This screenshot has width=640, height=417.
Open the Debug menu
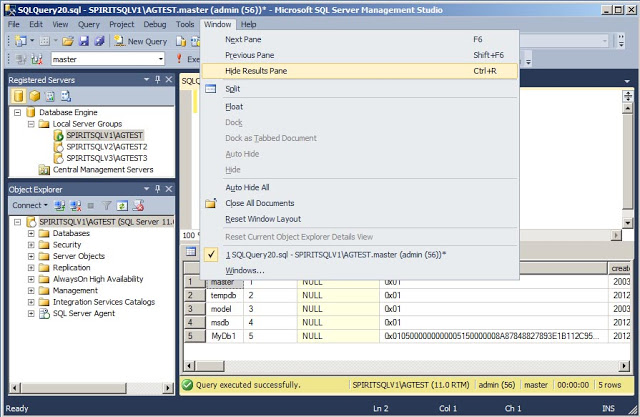coord(155,24)
